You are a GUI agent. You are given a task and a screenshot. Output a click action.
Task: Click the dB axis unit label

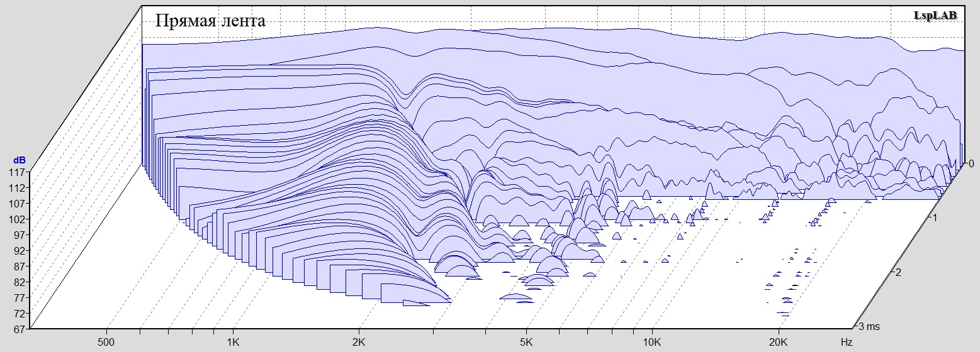click(x=18, y=161)
